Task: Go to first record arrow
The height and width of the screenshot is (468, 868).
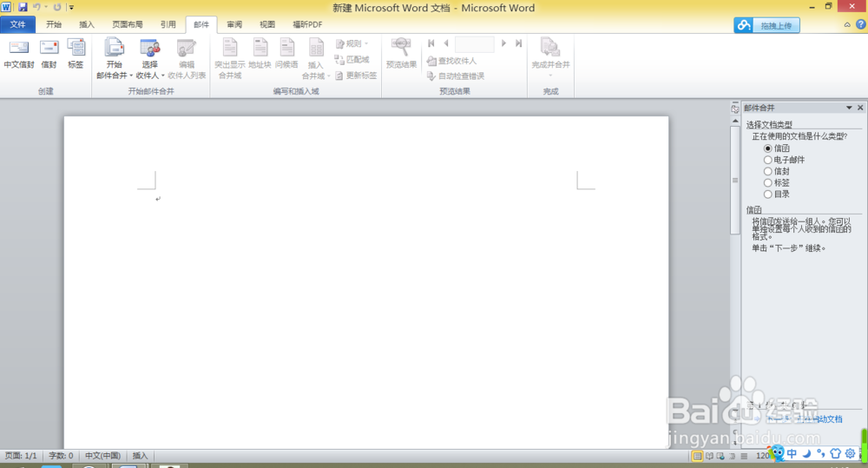Action: click(x=431, y=43)
